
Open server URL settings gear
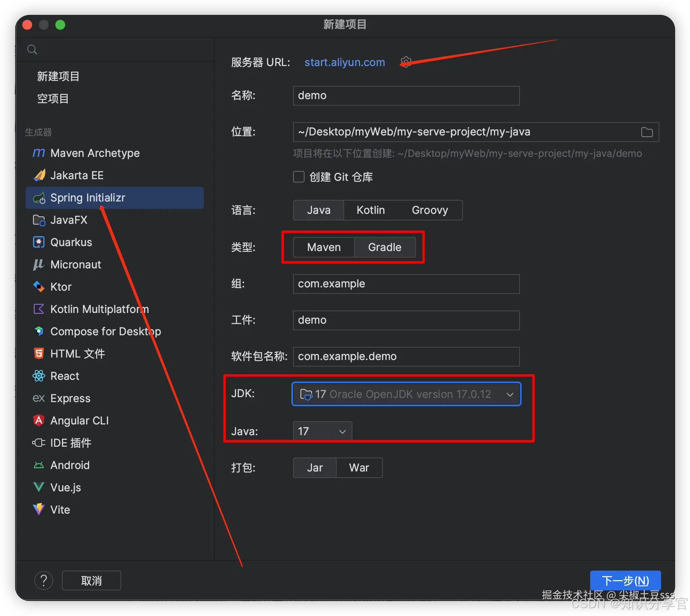(406, 62)
